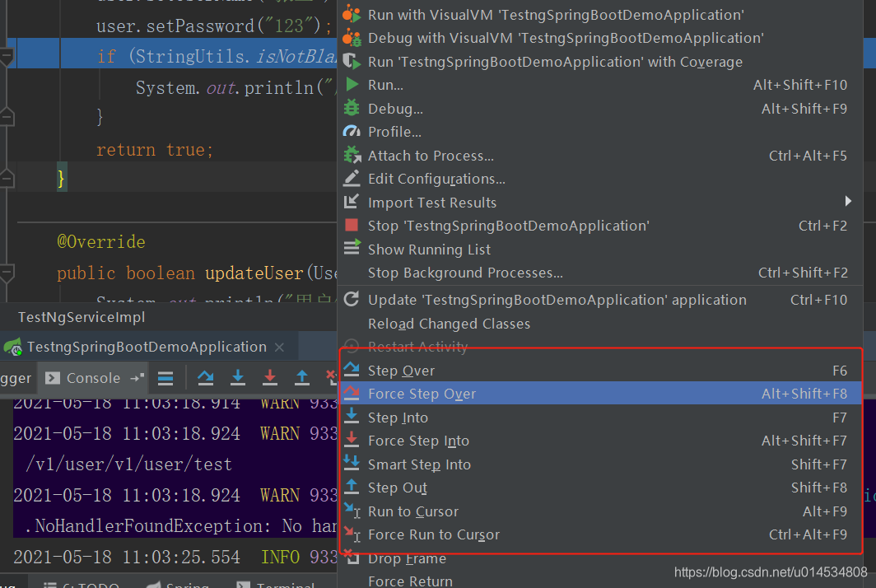Select Run to Cursor menu entry
The image size is (876, 588).
point(601,511)
